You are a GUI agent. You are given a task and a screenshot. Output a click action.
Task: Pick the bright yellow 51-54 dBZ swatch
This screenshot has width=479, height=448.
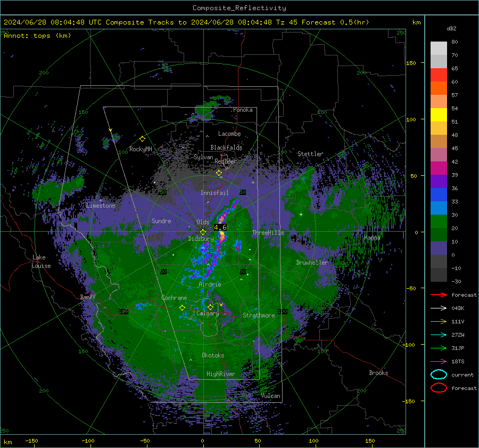pos(439,115)
